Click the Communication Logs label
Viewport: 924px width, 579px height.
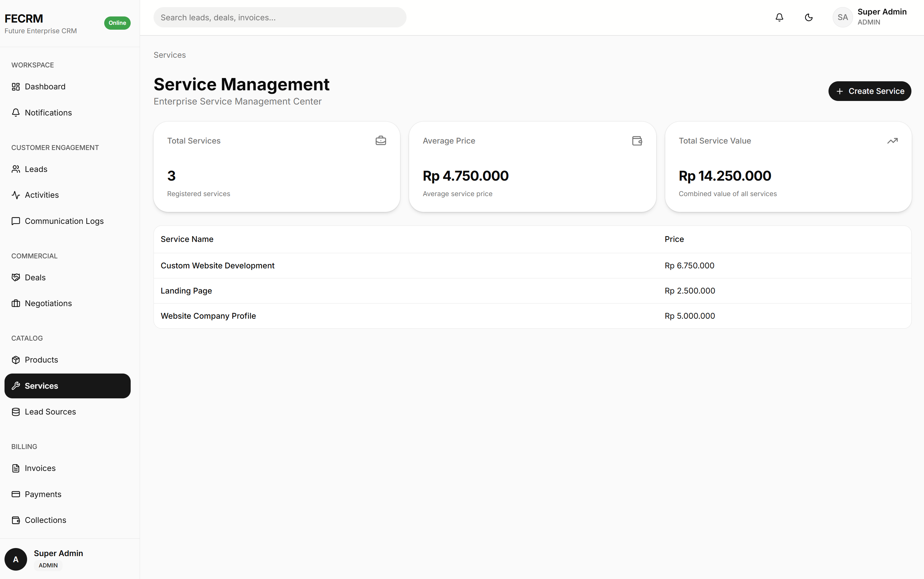pyautogui.click(x=64, y=221)
